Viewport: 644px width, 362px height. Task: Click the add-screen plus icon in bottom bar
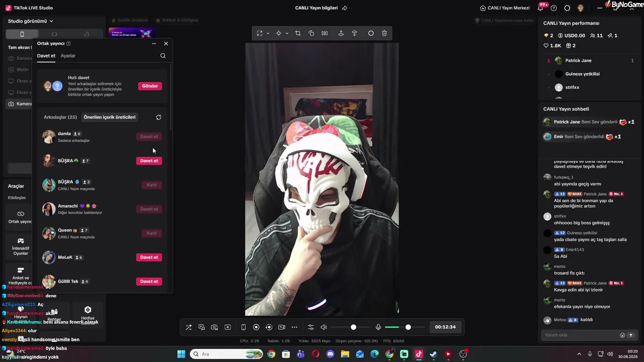(x=227, y=327)
